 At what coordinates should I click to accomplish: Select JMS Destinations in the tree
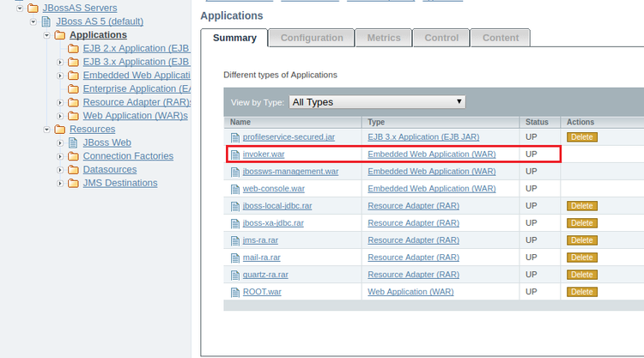coord(121,183)
